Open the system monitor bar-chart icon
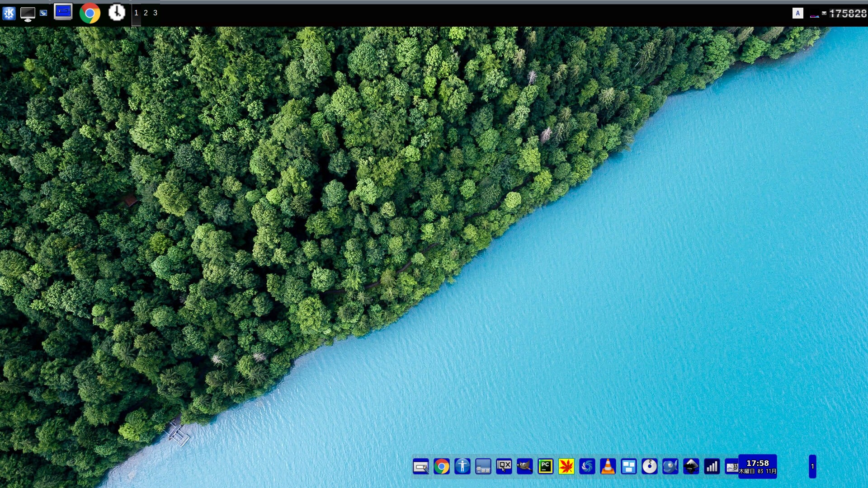Screen dimensions: 868x488 [x=712, y=467]
